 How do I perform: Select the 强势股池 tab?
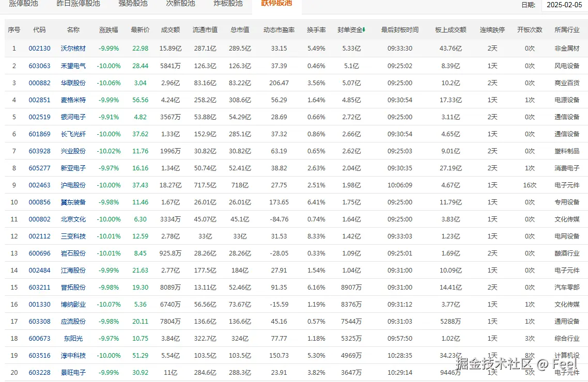click(132, 5)
